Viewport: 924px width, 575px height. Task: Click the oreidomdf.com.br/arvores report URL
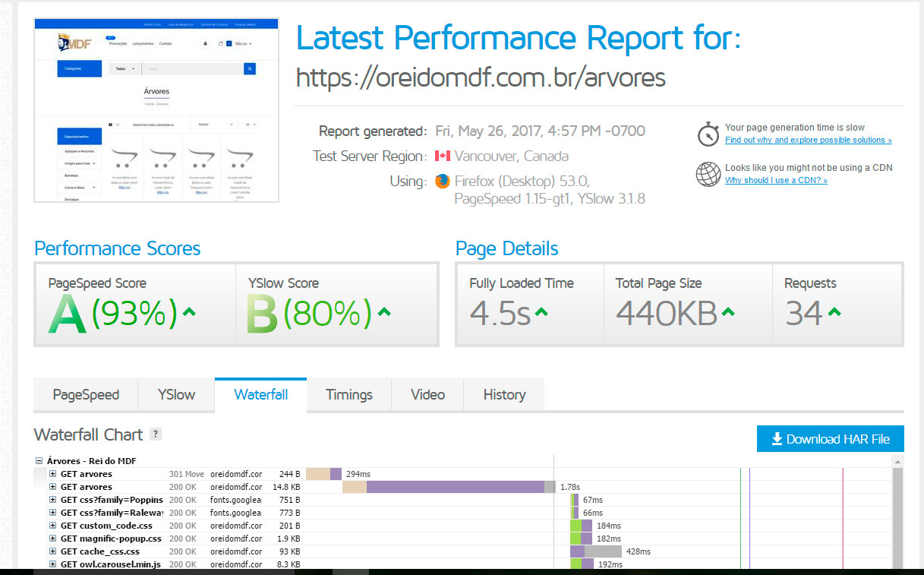(481, 77)
